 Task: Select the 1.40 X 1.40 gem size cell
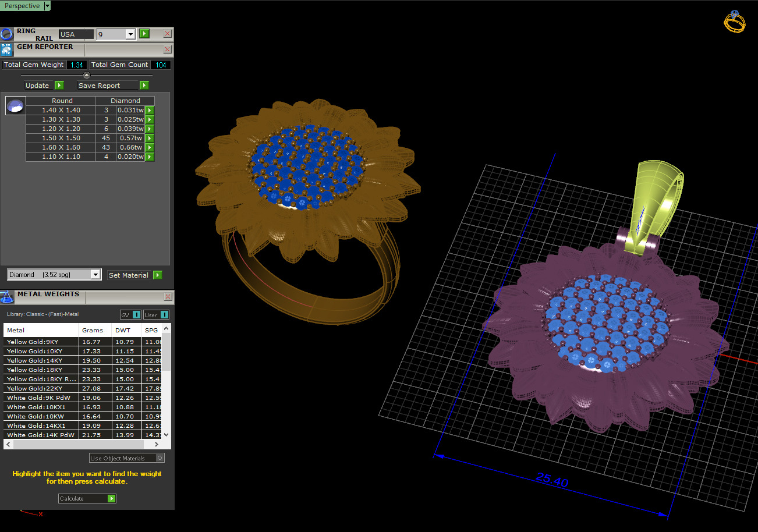61,110
